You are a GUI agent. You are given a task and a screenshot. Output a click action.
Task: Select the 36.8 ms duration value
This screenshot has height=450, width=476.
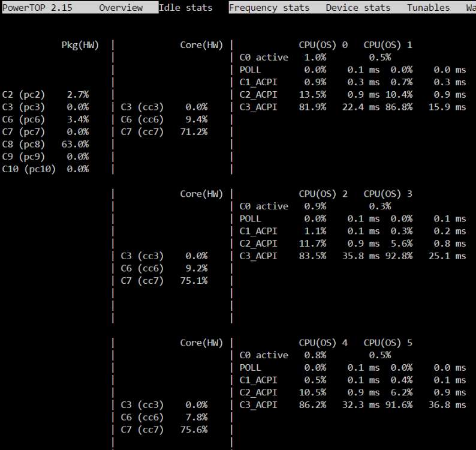point(447,405)
